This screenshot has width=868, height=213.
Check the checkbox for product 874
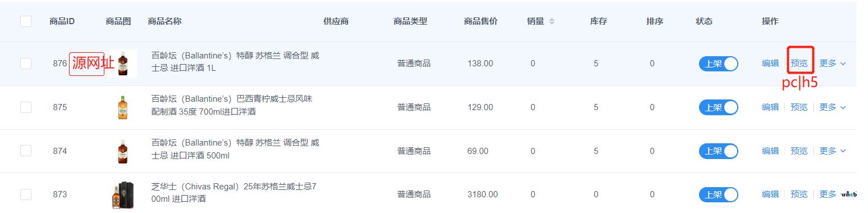pyautogui.click(x=26, y=151)
